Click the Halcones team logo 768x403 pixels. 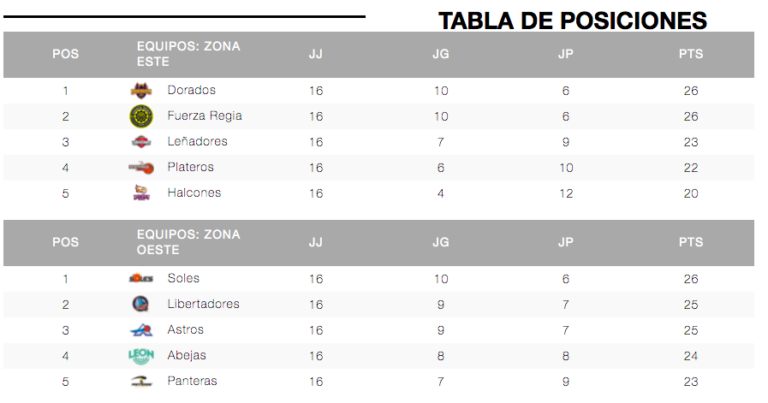click(141, 193)
